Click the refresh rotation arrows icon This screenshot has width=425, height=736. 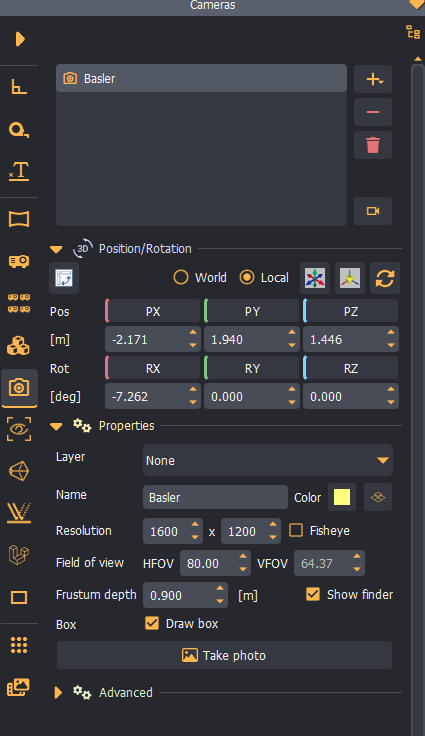click(x=385, y=278)
